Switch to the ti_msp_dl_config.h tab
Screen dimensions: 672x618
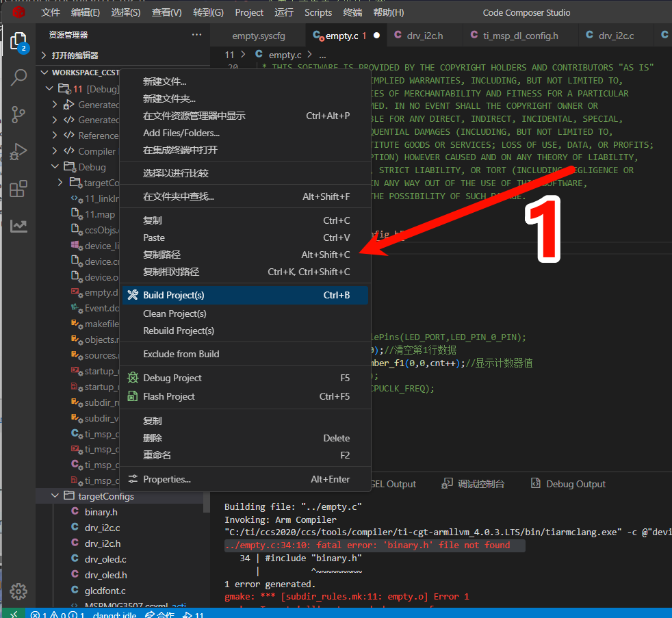point(520,36)
